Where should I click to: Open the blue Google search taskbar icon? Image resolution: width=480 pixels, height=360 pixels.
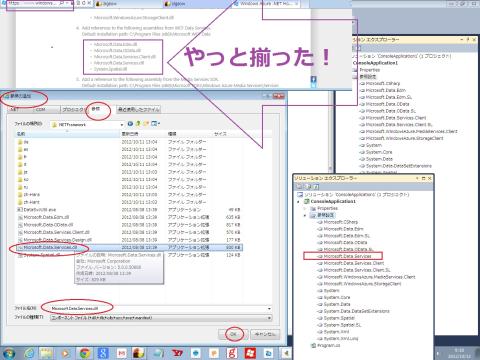103,353
